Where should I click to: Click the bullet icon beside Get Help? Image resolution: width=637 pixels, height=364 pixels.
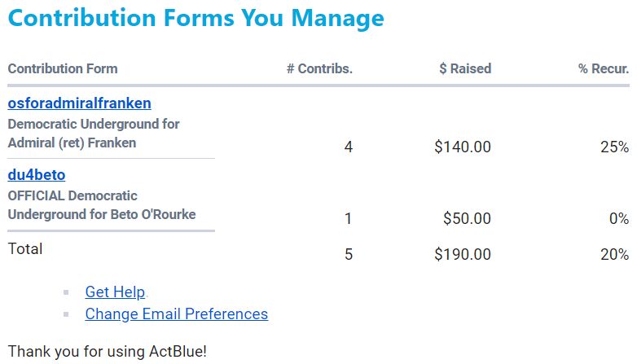pos(66,292)
